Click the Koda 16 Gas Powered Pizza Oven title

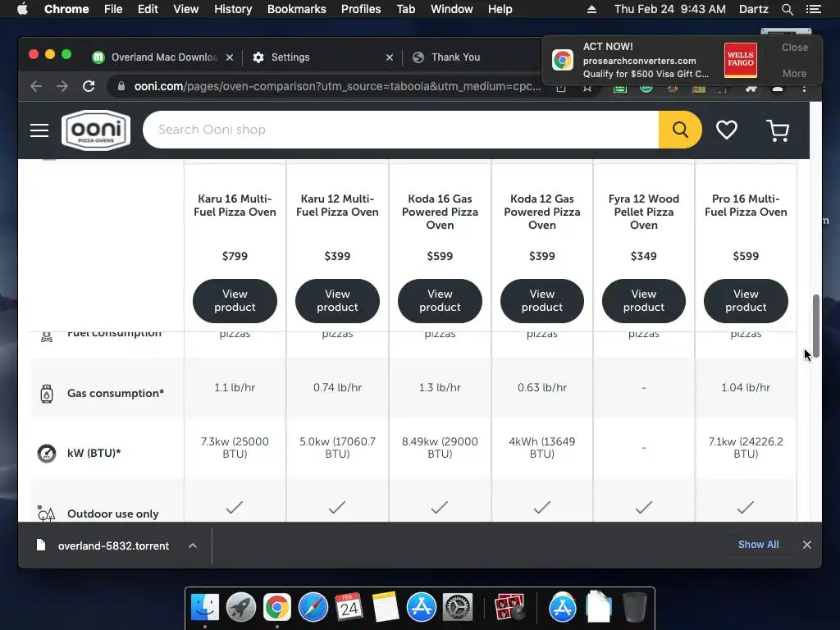pyautogui.click(x=440, y=212)
